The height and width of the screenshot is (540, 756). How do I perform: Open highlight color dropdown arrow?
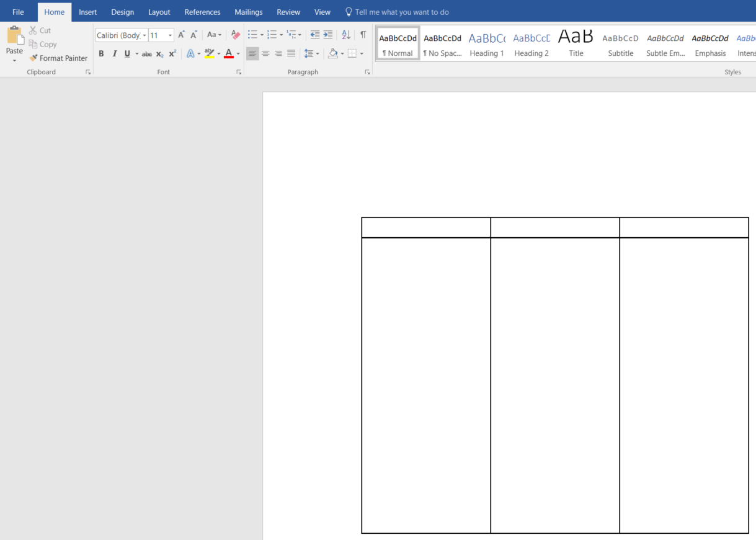pyautogui.click(x=218, y=54)
